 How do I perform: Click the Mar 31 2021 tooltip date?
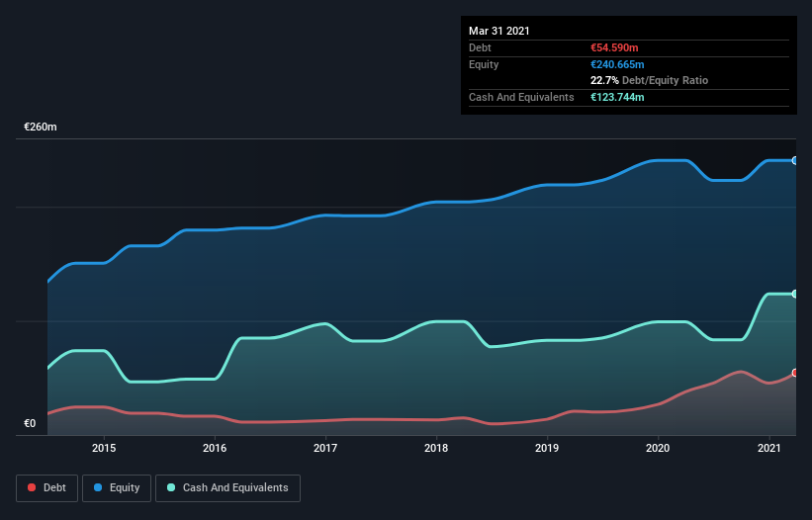499,31
